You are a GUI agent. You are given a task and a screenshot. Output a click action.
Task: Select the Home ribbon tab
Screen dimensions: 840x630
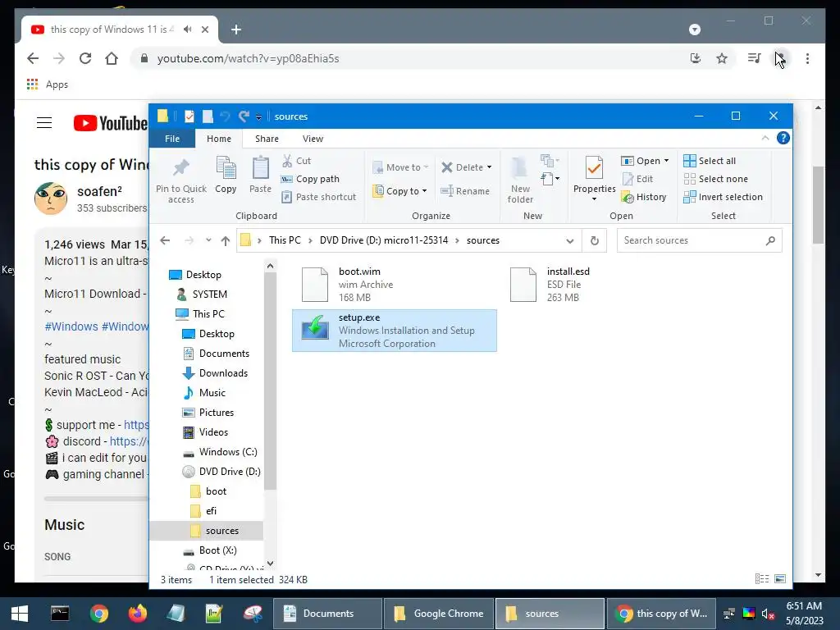click(x=219, y=139)
